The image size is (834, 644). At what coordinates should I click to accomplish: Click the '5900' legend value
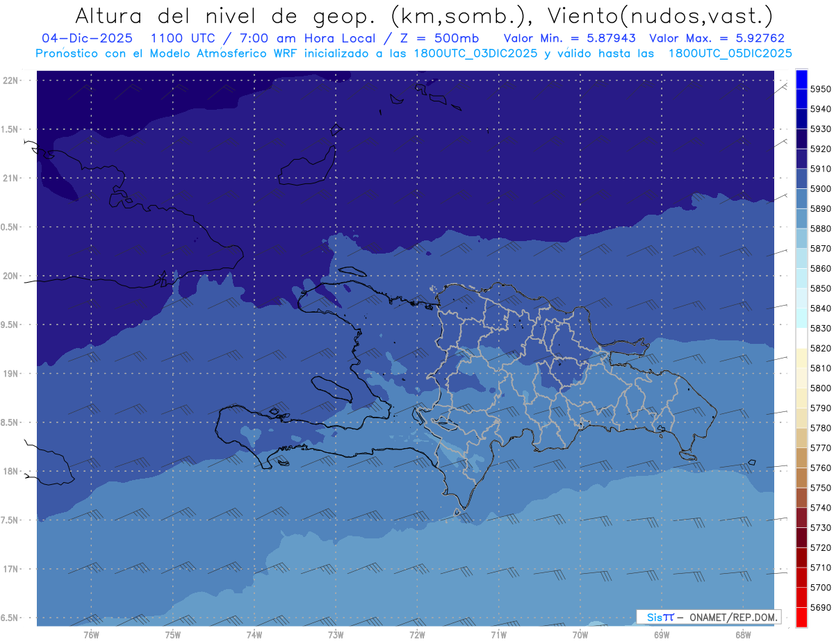pyautogui.click(x=821, y=189)
